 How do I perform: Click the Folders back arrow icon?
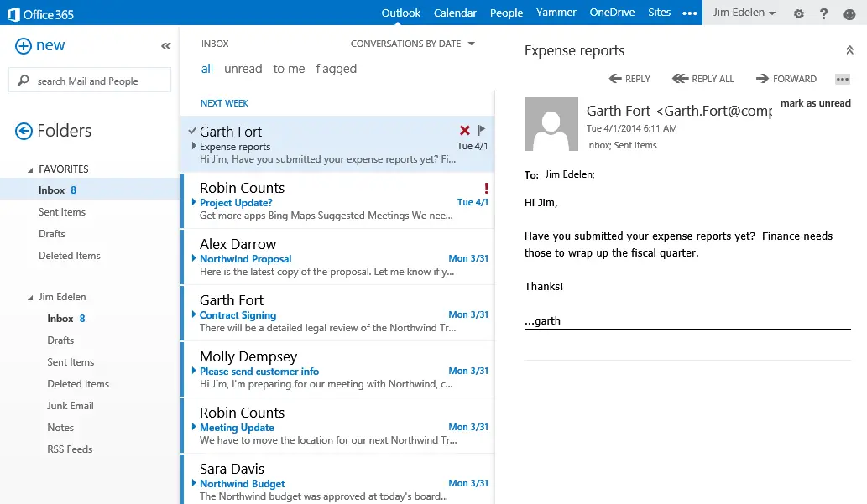(x=24, y=131)
